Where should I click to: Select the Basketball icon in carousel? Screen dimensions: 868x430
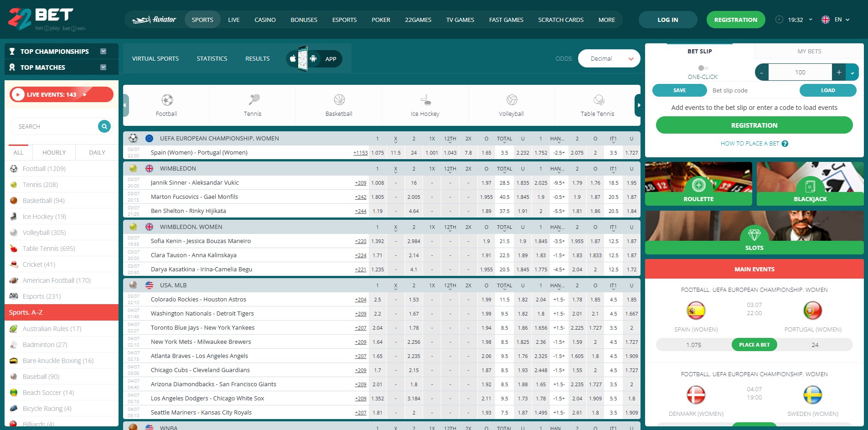(339, 99)
